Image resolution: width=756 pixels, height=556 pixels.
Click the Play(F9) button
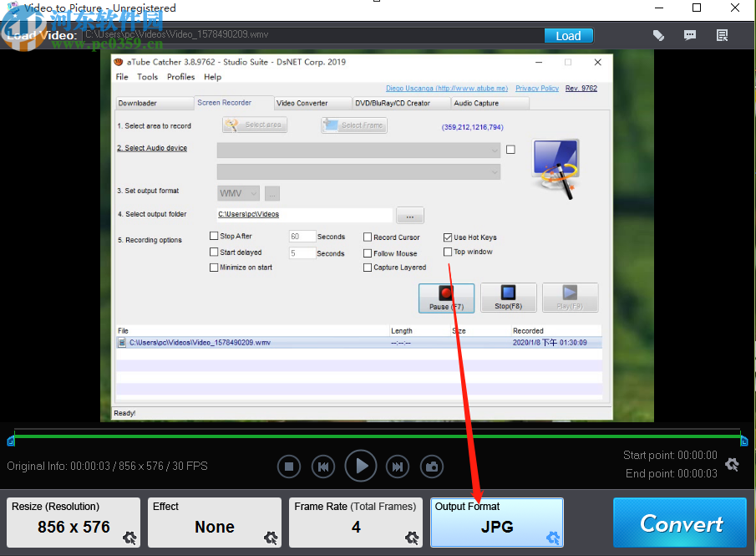[x=570, y=298]
